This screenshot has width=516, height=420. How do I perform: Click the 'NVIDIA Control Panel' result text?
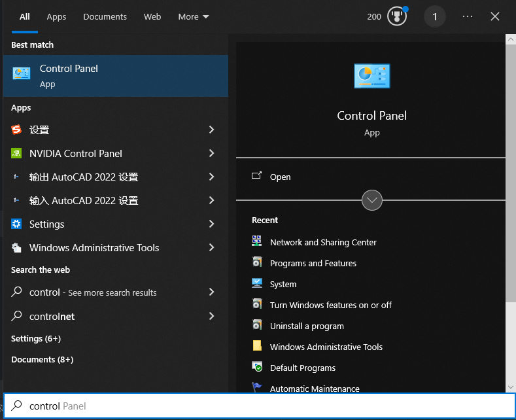76,153
